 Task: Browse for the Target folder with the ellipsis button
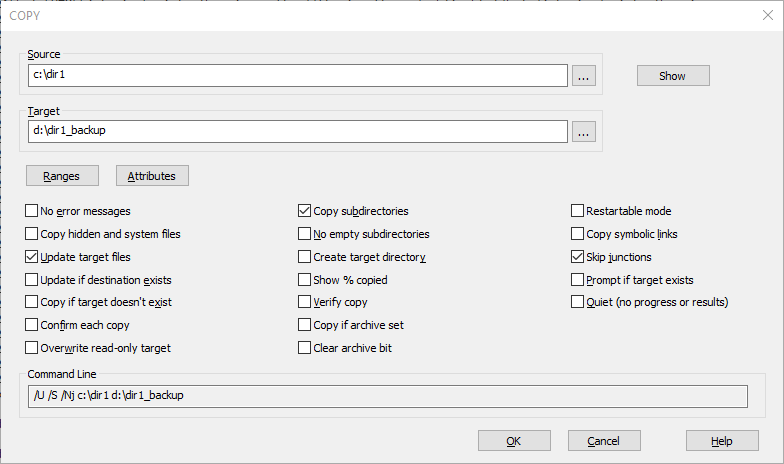pyautogui.click(x=584, y=132)
